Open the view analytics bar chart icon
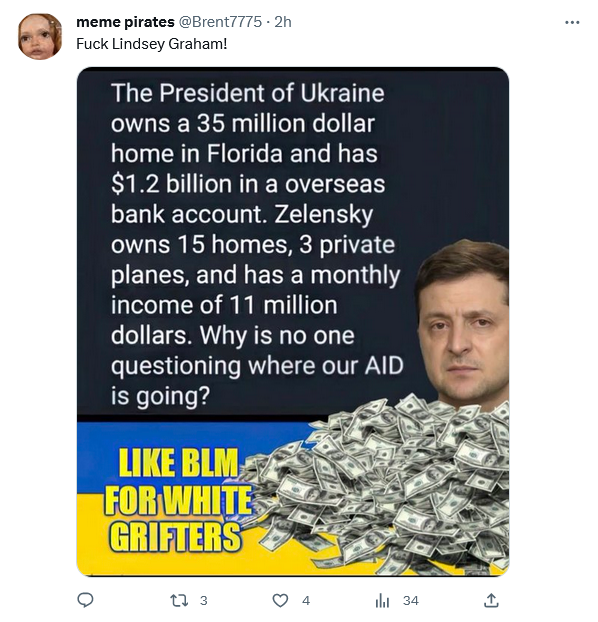The width and height of the screenshot is (598, 622). click(x=382, y=601)
